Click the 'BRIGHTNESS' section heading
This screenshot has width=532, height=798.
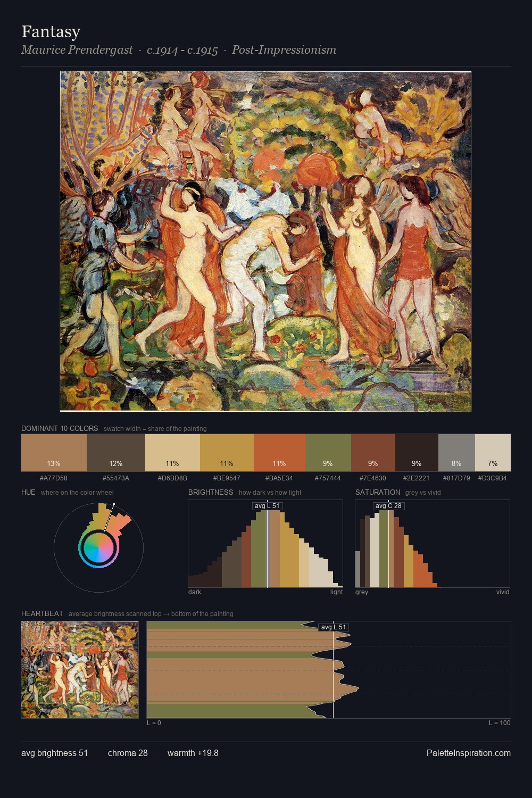pos(211,492)
